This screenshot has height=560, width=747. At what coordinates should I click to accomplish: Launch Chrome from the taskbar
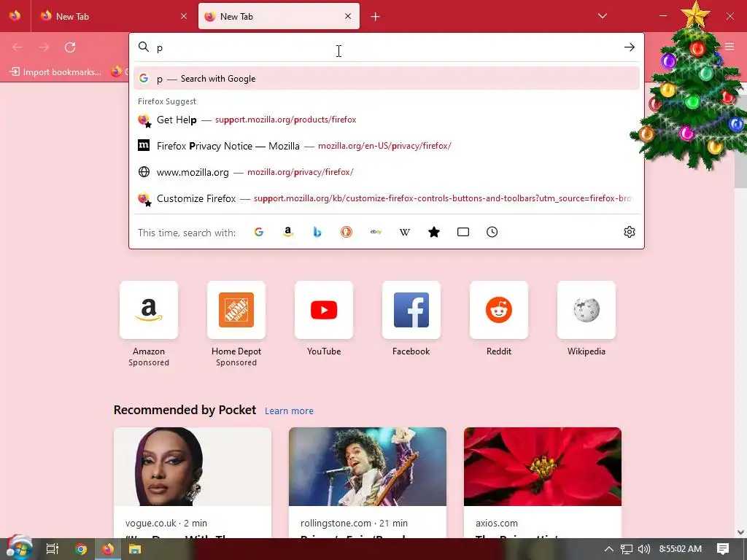(x=80, y=549)
